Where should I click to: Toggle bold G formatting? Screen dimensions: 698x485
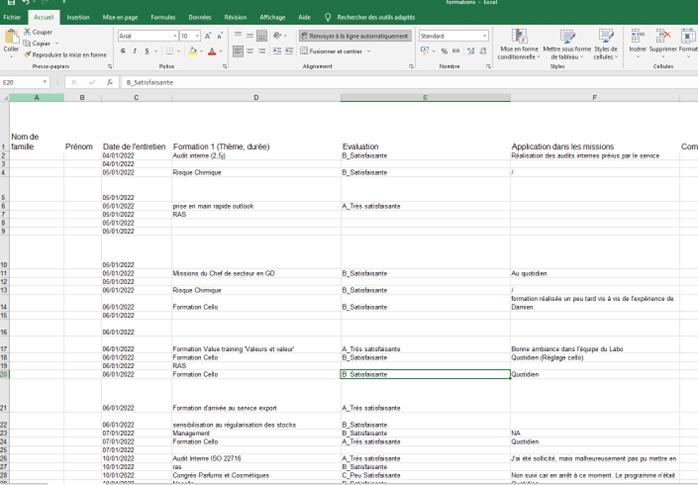click(122, 51)
